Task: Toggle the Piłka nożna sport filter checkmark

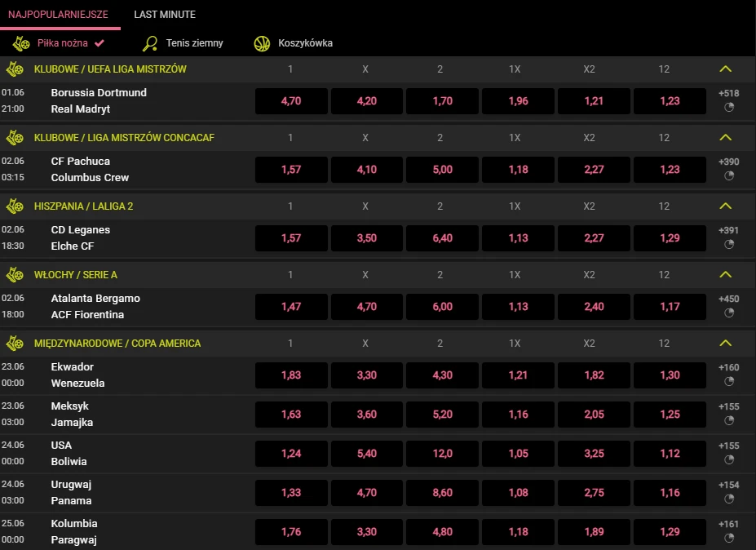Action: point(99,43)
